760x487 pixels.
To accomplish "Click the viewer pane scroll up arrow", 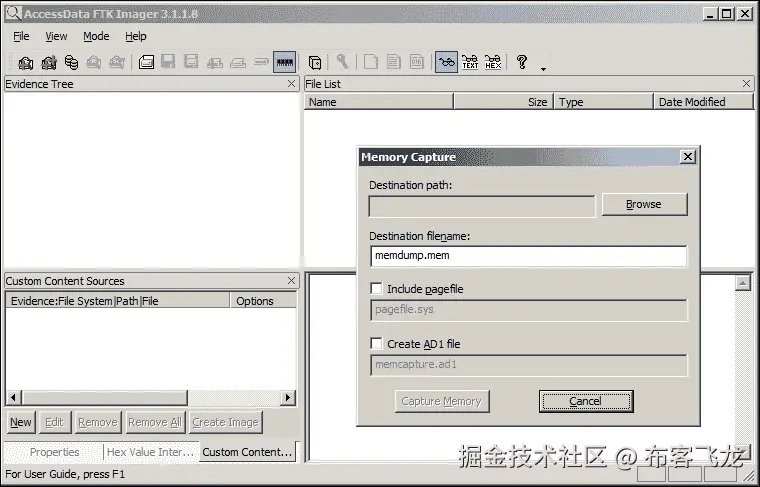I will 743,283.
